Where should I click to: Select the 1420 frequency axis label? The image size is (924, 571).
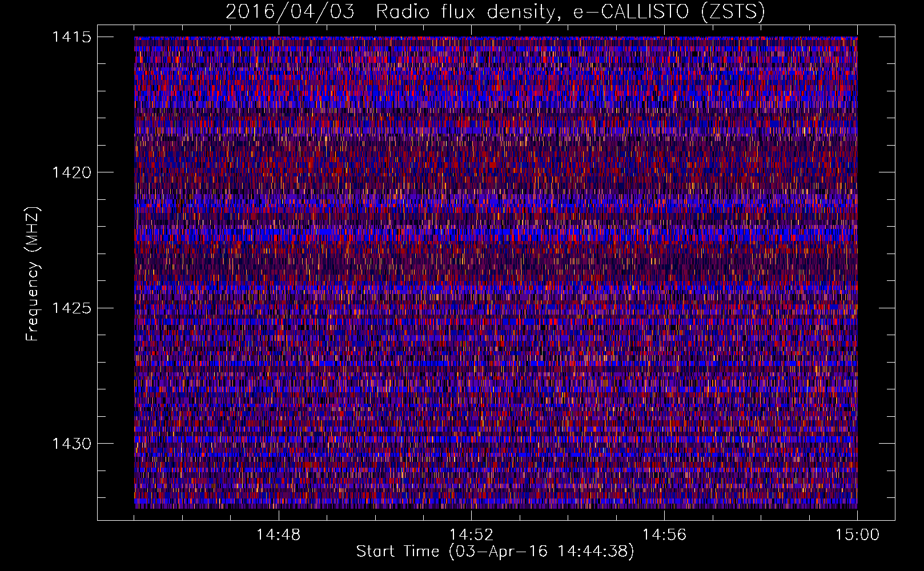[x=71, y=172]
